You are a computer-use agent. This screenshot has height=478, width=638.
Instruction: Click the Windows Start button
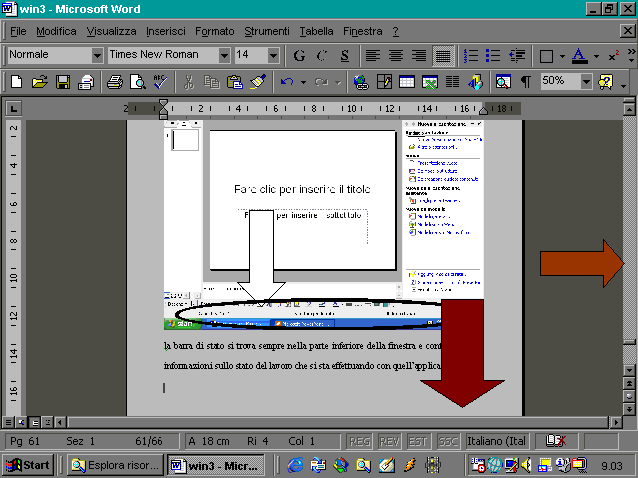pos(28,465)
